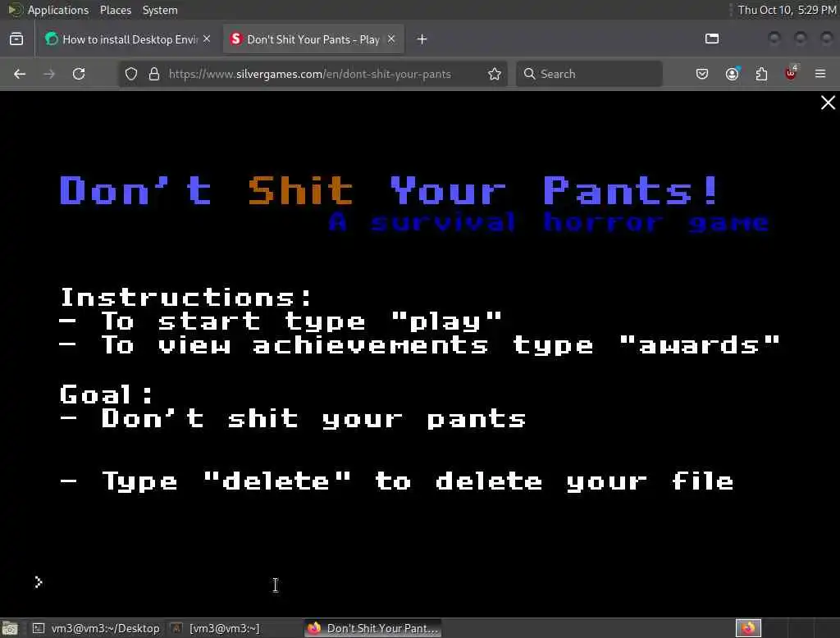Image resolution: width=840 pixels, height=638 pixels.
Task: Click the tab overview folder icon
Action: pyautogui.click(x=712, y=39)
